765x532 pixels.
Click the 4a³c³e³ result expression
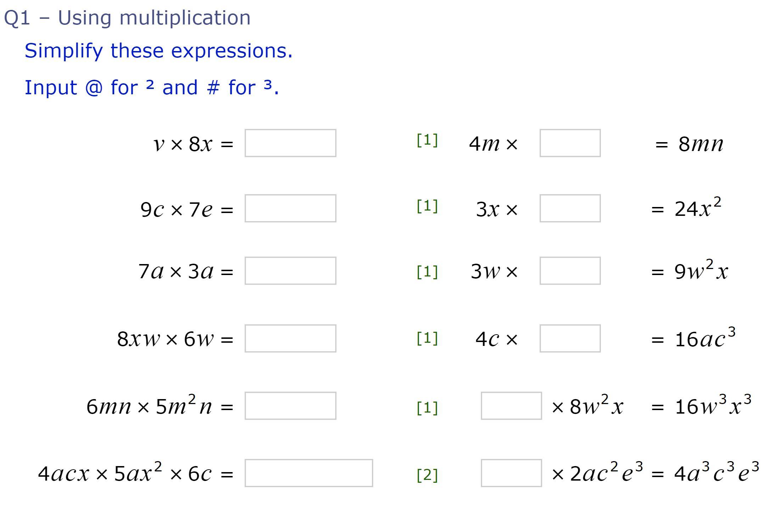pos(717,472)
